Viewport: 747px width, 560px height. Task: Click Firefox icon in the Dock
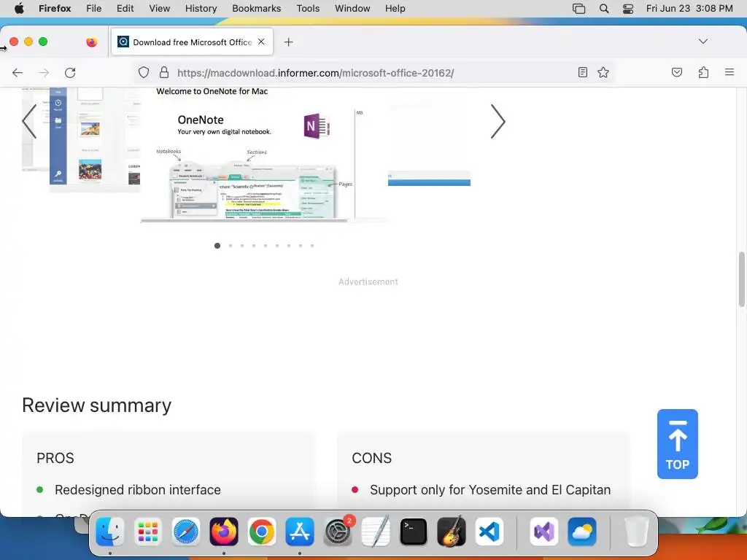click(224, 532)
